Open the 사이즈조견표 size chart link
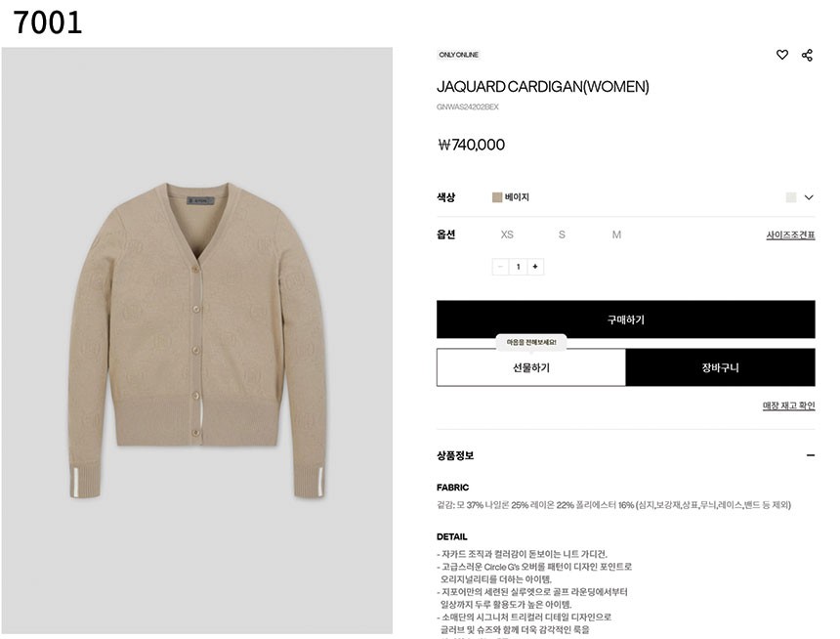The height and width of the screenshot is (639, 840). point(790,234)
